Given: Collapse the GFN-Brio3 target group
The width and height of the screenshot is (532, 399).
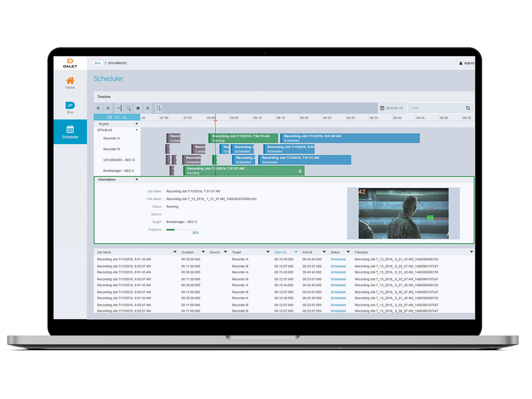Looking at the screenshot, I should (136, 130).
